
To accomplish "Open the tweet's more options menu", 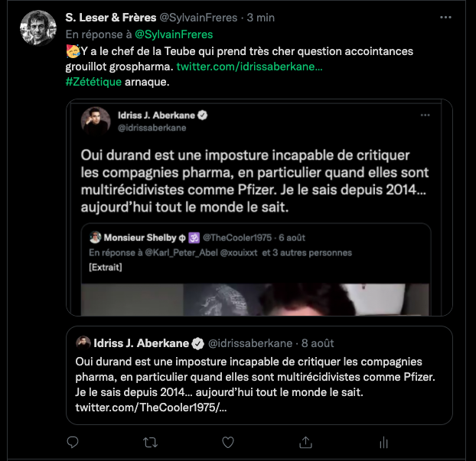I will click(x=446, y=18).
